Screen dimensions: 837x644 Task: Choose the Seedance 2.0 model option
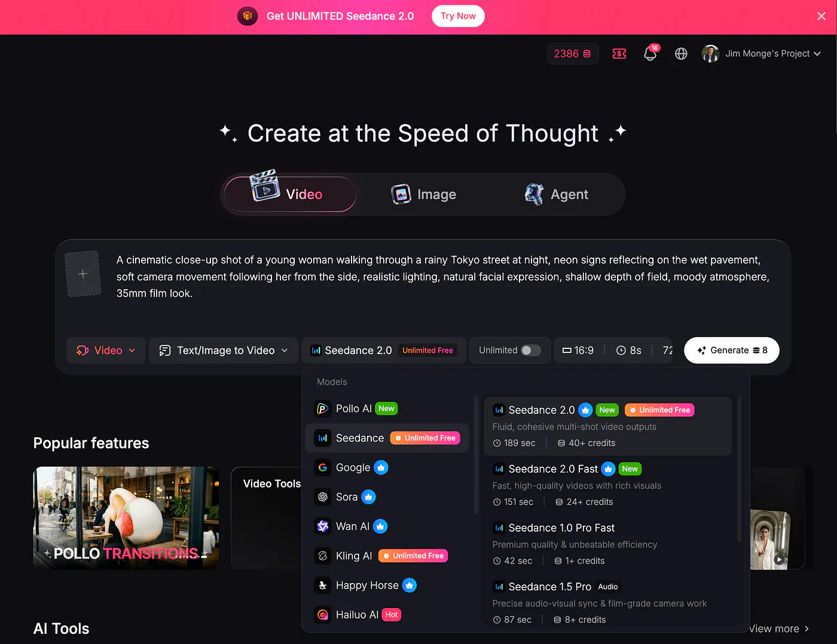click(x=607, y=426)
